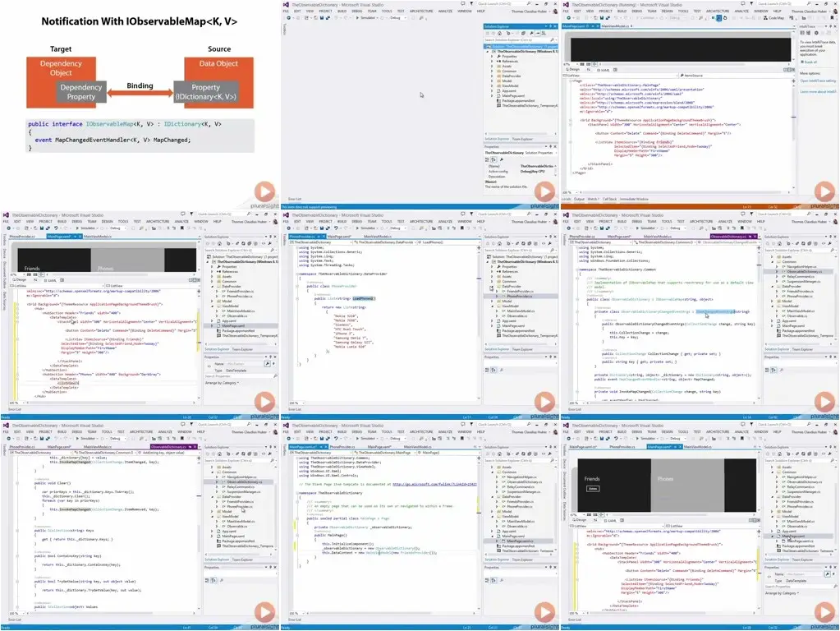Open the Watch 1 tab in debugging window
Screen dimensions: 840x631
coord(593,199)
